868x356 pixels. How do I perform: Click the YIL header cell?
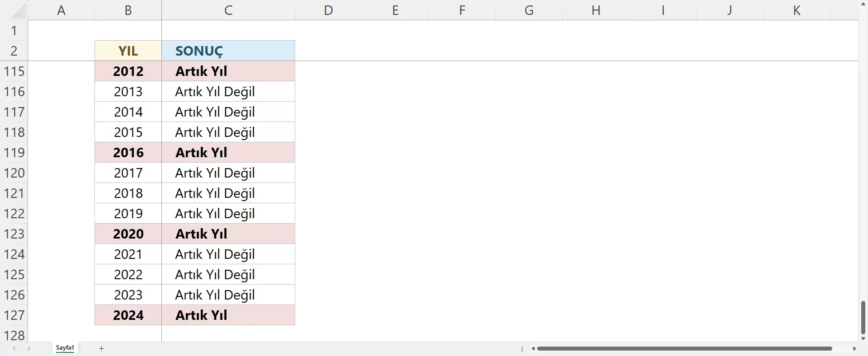tap(128, 51)
